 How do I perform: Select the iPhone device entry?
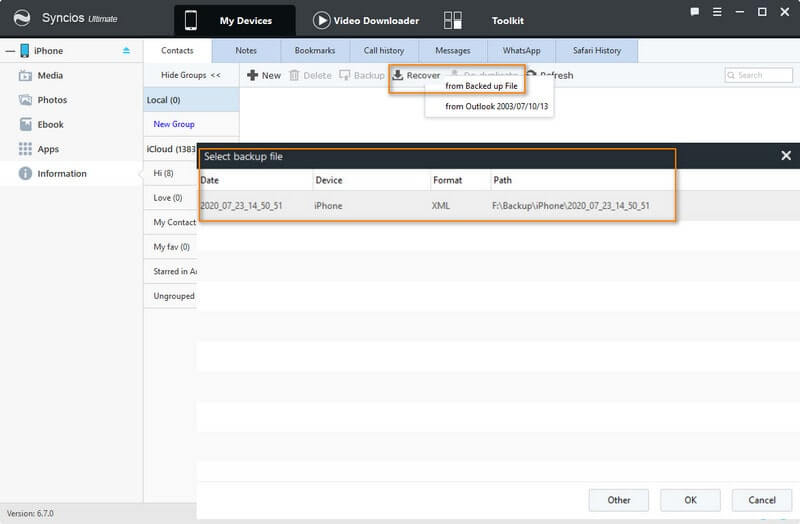(48, 51)
